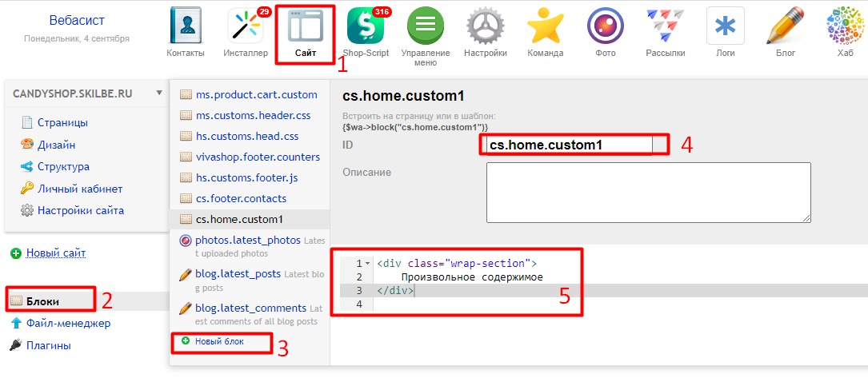This screenshot has width=868, height=378.
Task: Open the Фото app icon
Action: (x=606, y=27)
